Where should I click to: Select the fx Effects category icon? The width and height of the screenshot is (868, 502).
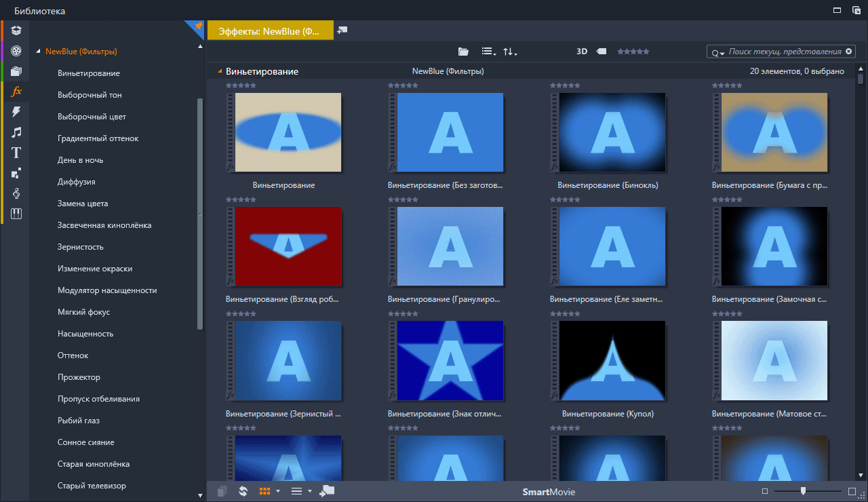coord(17,92)
